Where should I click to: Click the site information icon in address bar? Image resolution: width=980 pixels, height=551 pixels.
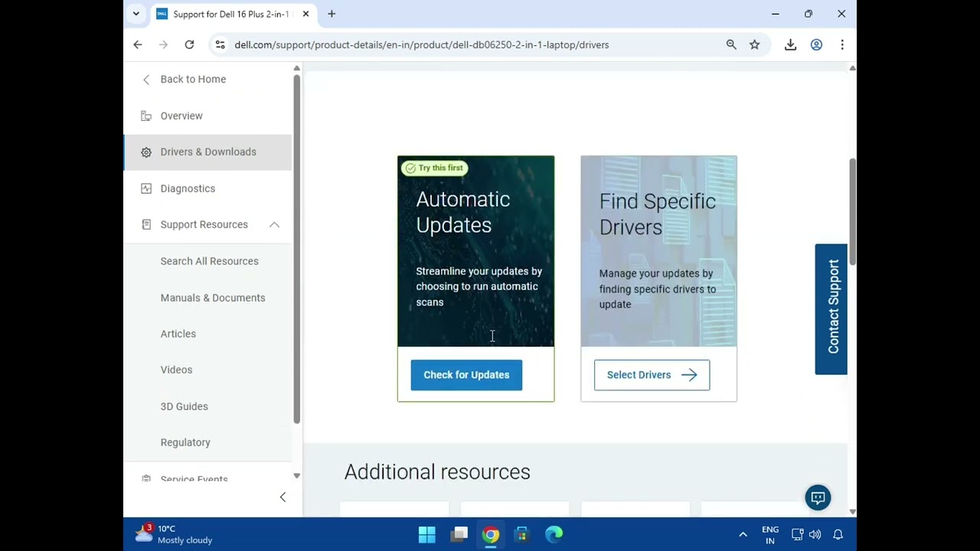tap(220, 44)
